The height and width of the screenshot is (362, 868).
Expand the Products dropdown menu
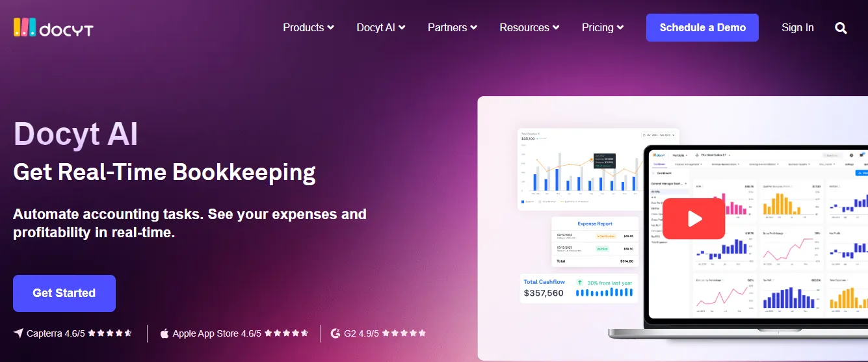click(x=309, y=27)
